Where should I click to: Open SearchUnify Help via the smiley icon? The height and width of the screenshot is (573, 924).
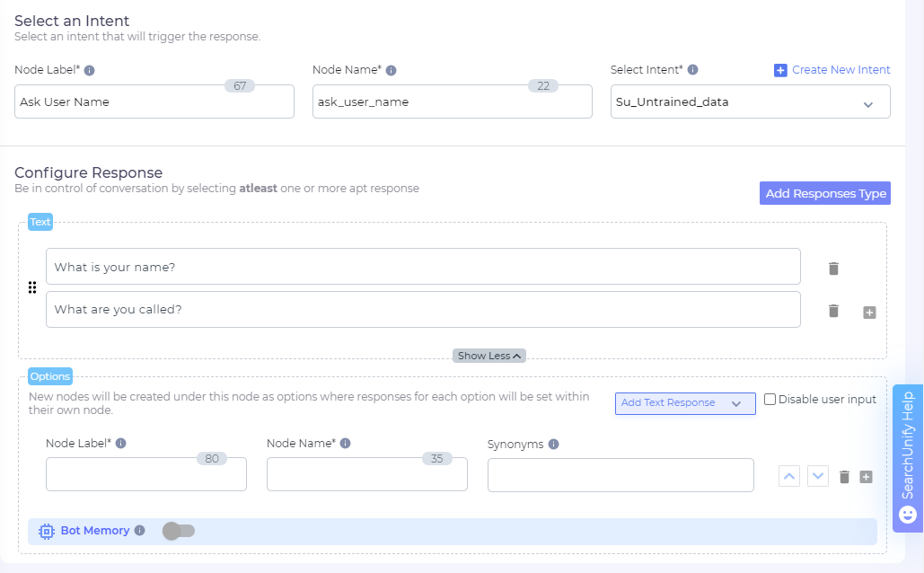[907, 514]
